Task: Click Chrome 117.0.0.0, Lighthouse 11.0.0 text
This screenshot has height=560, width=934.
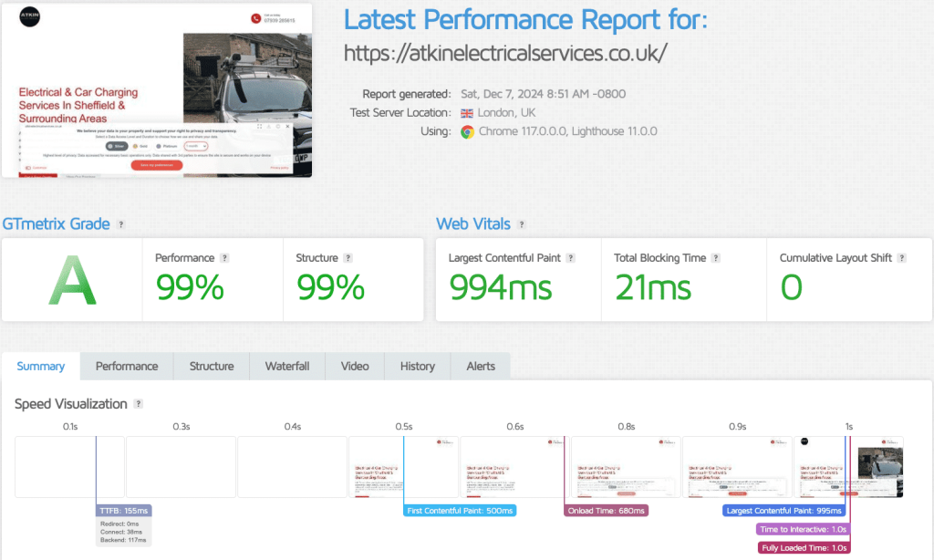Action: click(567, 131)
